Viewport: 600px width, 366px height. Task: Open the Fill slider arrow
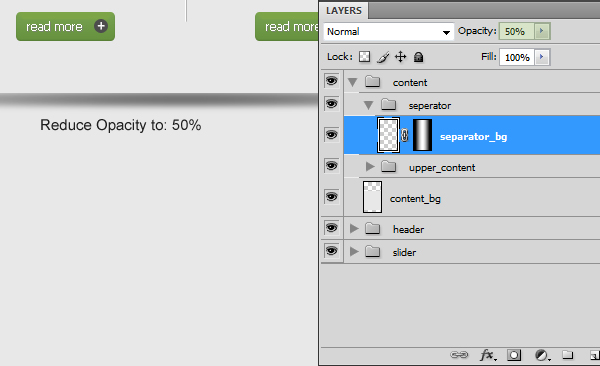click(x=542, y=57)
